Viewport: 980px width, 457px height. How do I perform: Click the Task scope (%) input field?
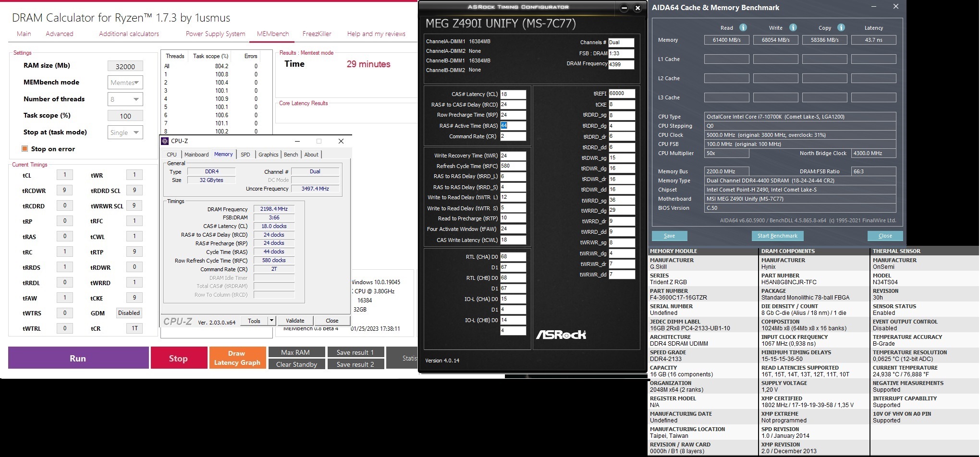pyautogui.click(x=125, y=116)
